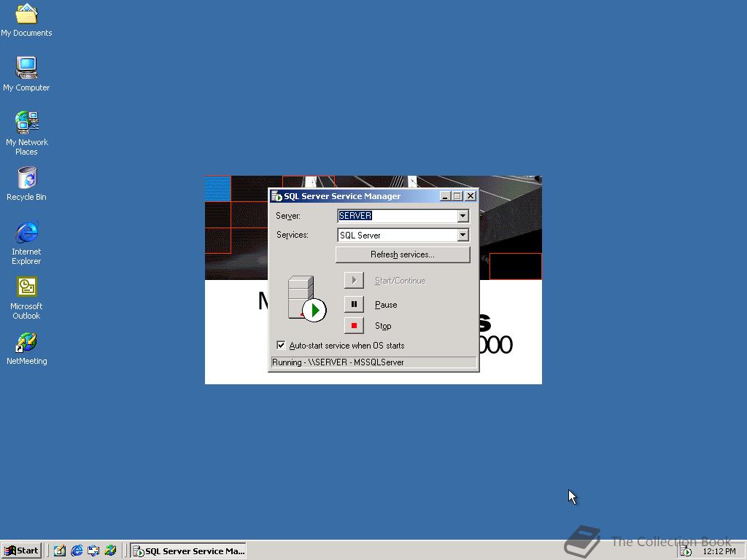Open Internet Explorer from quick launch
Viewport: 747px width, 560px height.
(x=77, y=551)
